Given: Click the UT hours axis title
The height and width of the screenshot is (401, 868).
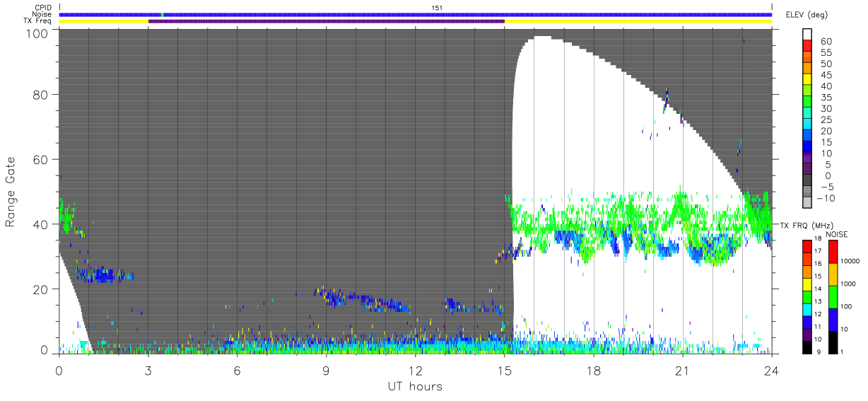Looking at the screenshot, I should [415, 387].
